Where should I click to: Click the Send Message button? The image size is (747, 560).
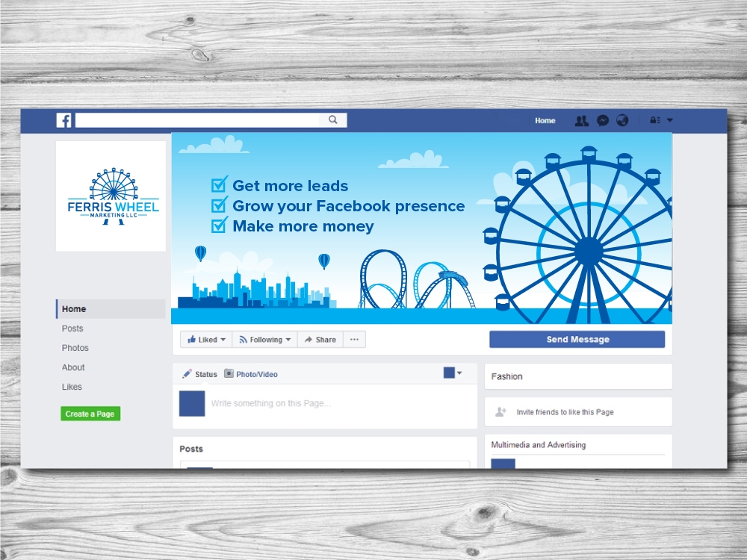[577, 339]
